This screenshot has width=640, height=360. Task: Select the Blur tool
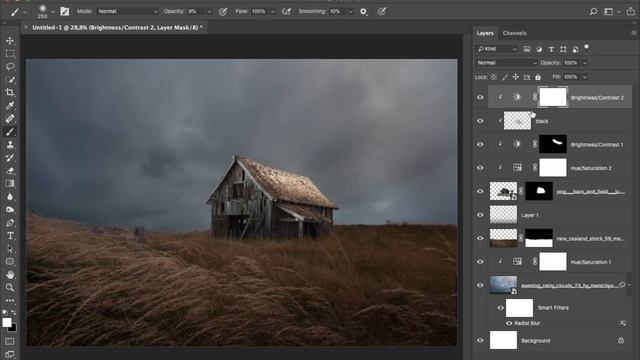(x=10, y=197)
